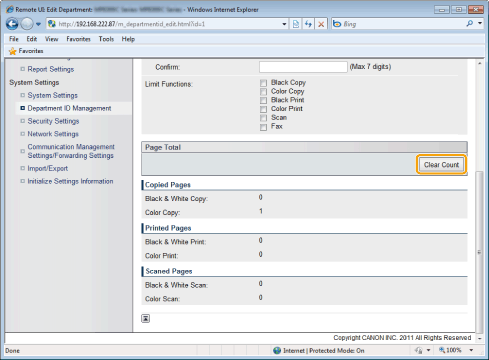
Task: Check the Fax limit checkbox
Action: pos(263,127)
